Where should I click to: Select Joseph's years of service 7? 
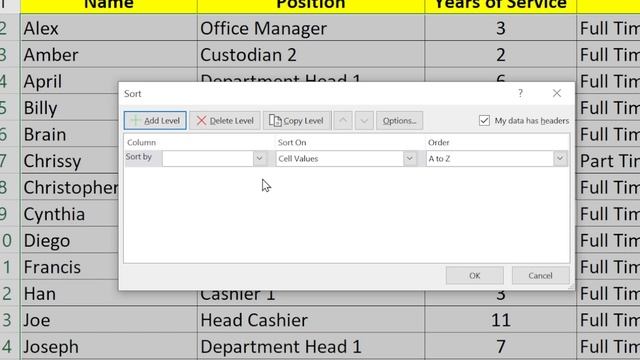point(500,346)
